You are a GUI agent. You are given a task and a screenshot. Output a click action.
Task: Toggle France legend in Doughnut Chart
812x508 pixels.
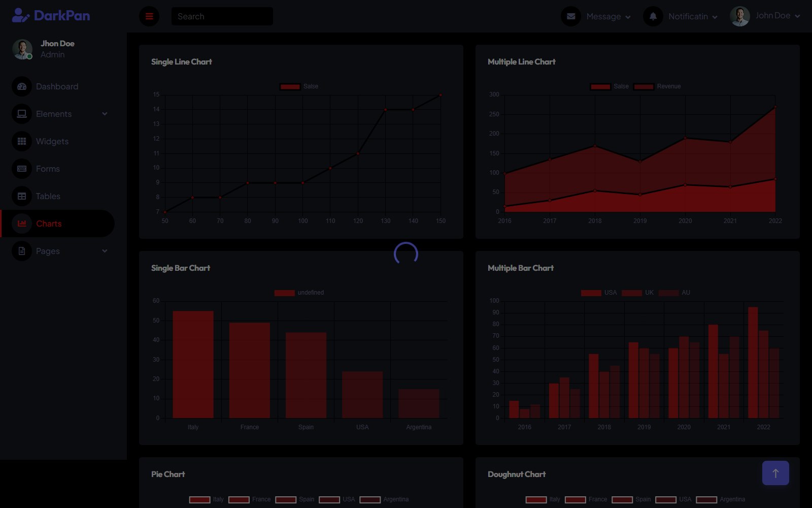(x=586, y=499)
